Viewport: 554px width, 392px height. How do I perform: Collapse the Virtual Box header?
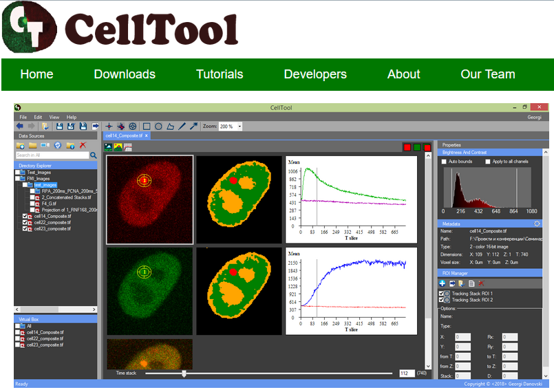(56, 319)
